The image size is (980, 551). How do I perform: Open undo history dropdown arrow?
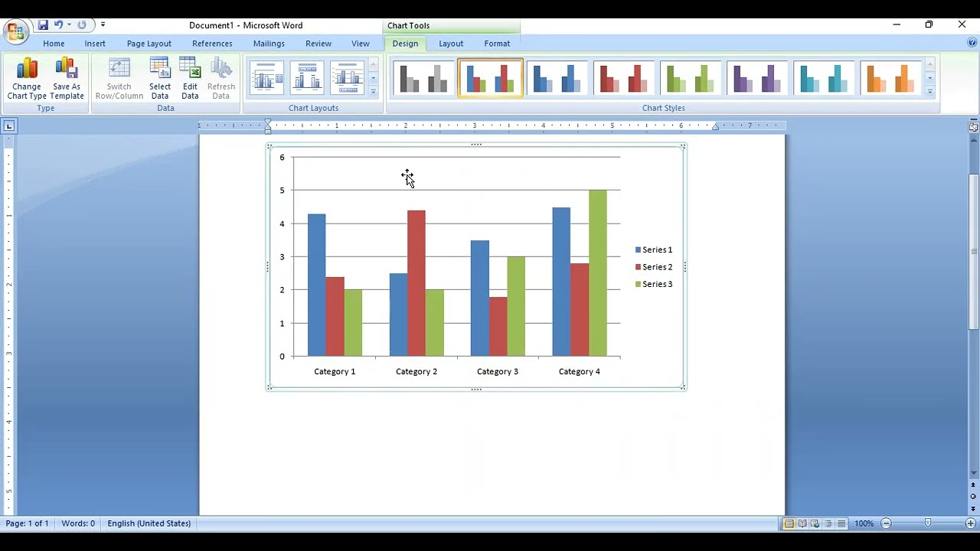click(x=69, y=25)
